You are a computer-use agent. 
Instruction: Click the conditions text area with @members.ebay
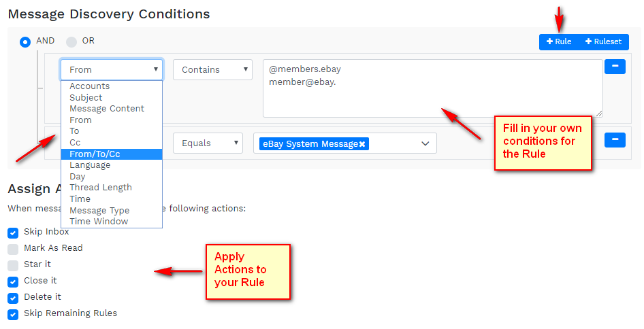[432, 88]
